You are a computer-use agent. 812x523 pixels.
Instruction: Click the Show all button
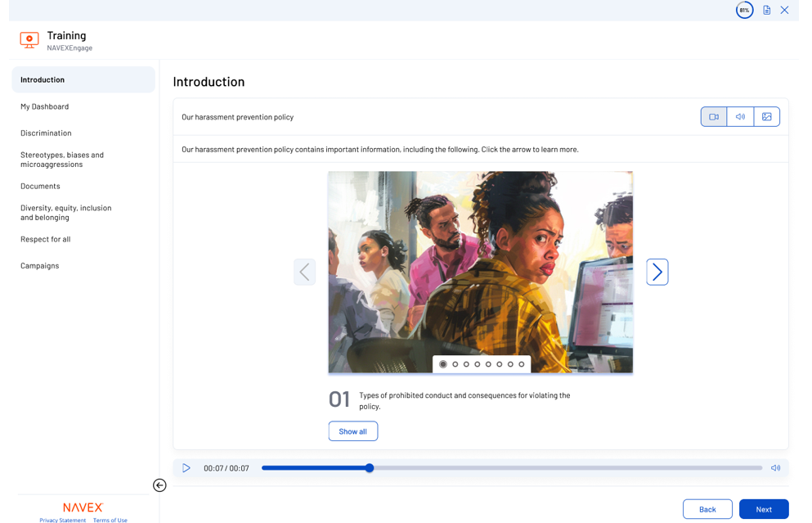[x=352, y=431]
